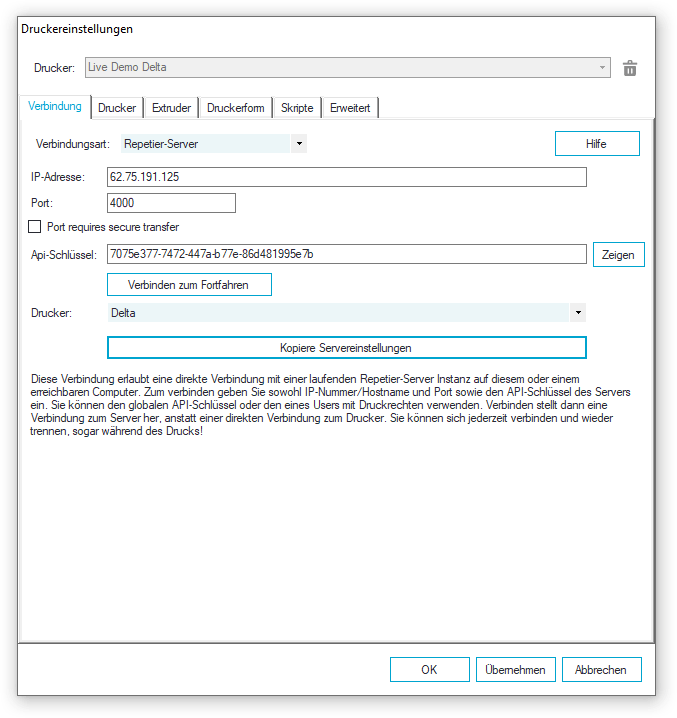Open the Druckerform tab

coord(236,108)
